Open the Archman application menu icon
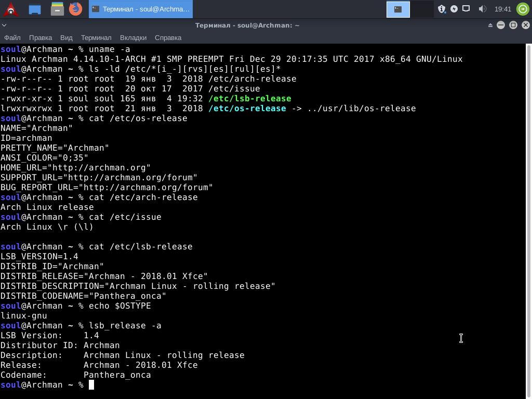Image resolution: width=532 pixels, height=399 pixels. coord(11,9)
